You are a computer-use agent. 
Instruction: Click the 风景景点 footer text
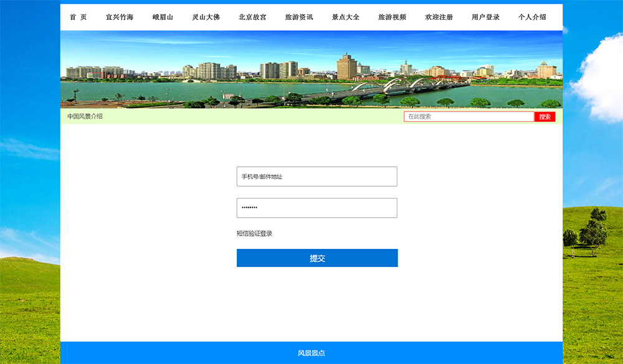pos(311,353)
